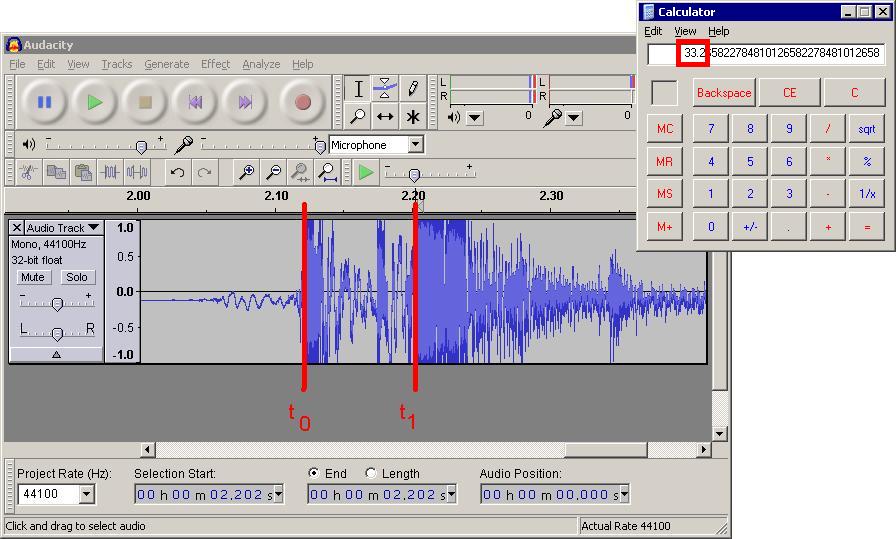Image resolution: width=896 pixels, height=539 pixels.
Task: Click the Undo arrow icon
Action: coord(177,173)
